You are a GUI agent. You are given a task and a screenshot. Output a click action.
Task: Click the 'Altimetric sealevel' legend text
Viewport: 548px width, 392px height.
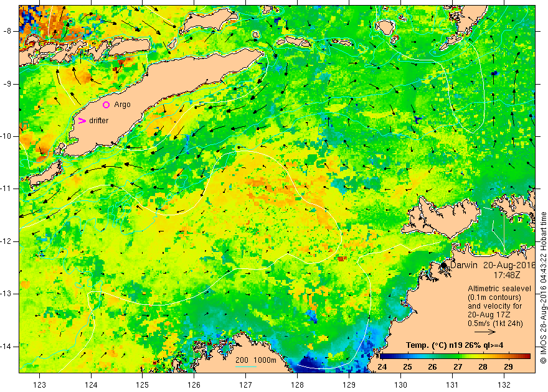[499, 289]
